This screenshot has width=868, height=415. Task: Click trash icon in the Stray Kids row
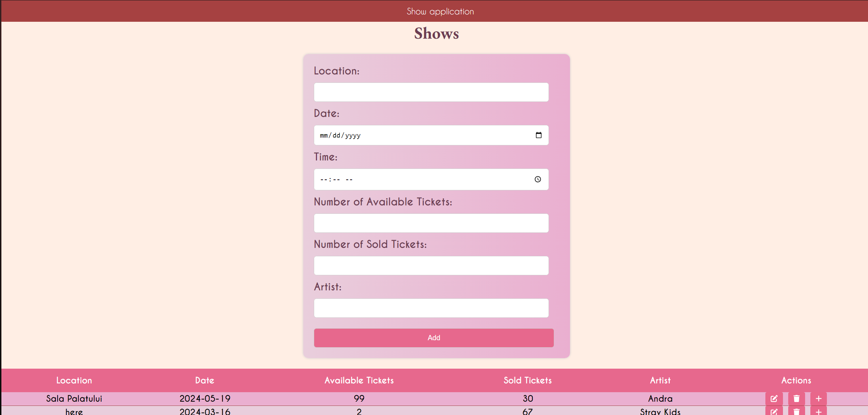coord(796,411)
